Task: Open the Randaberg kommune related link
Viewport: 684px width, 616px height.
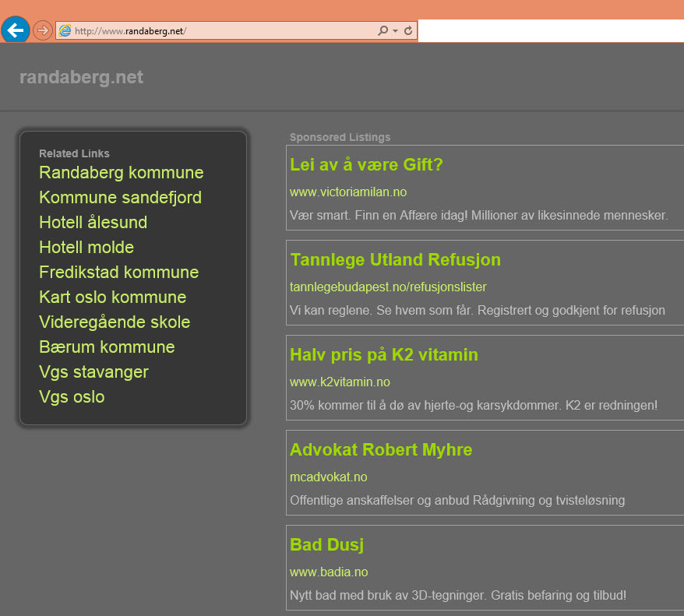Action: (121, 173)
